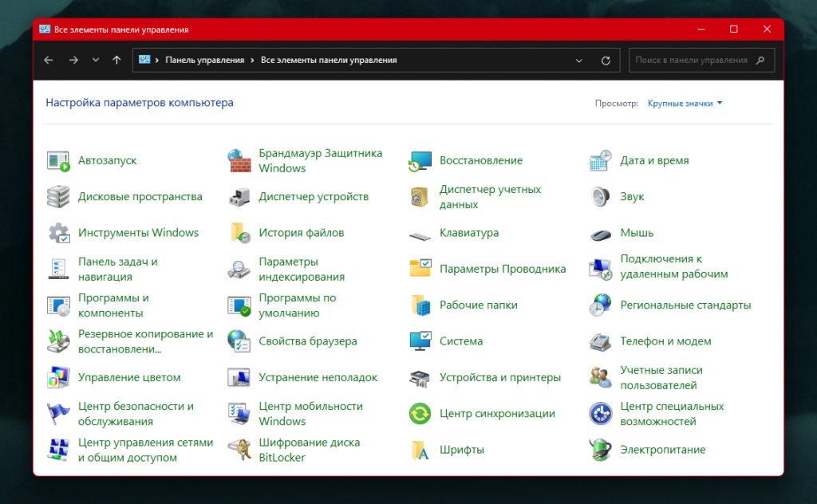This screenshot has height=504, width=817.
Task: Expand chevron after Панель управления breadcrumb
Action: click(x=252, y=61)
